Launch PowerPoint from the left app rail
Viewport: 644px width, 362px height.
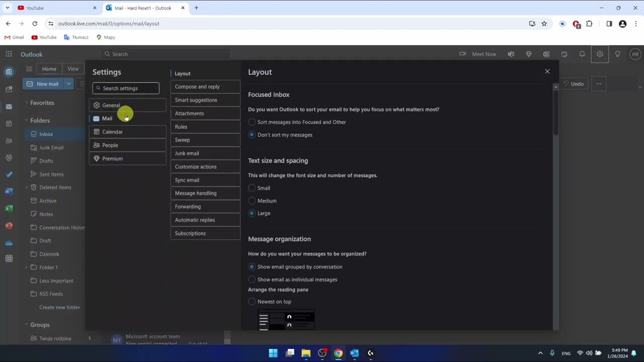pyautogui.click(x=9, y=226)
